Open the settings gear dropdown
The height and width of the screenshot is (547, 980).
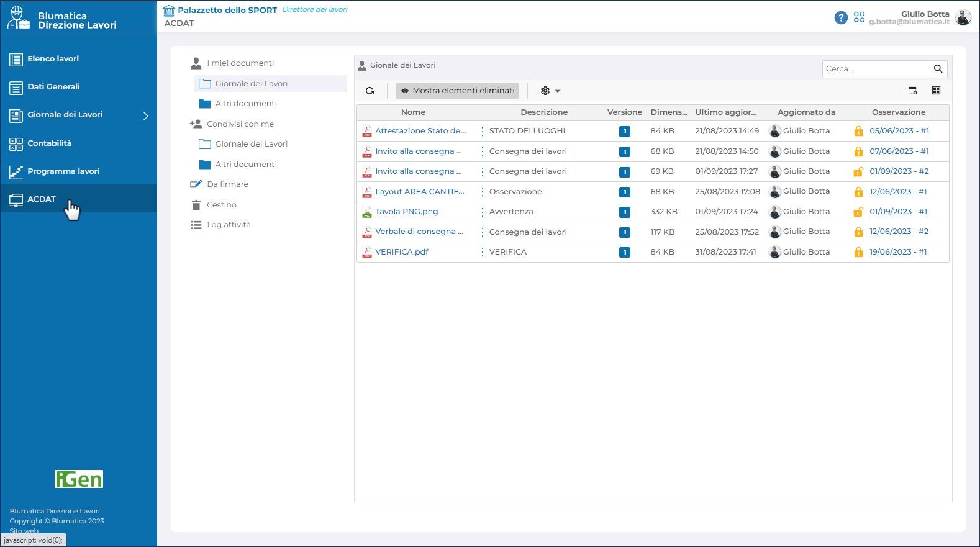(550, 91)
